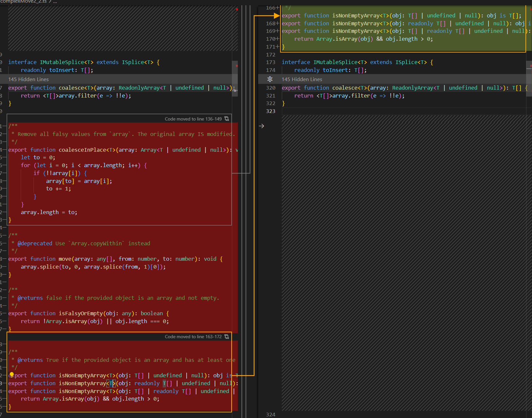Click the red change indicator at the left editor's top edge
Screen dimensions: 532x418
[237, 9]
